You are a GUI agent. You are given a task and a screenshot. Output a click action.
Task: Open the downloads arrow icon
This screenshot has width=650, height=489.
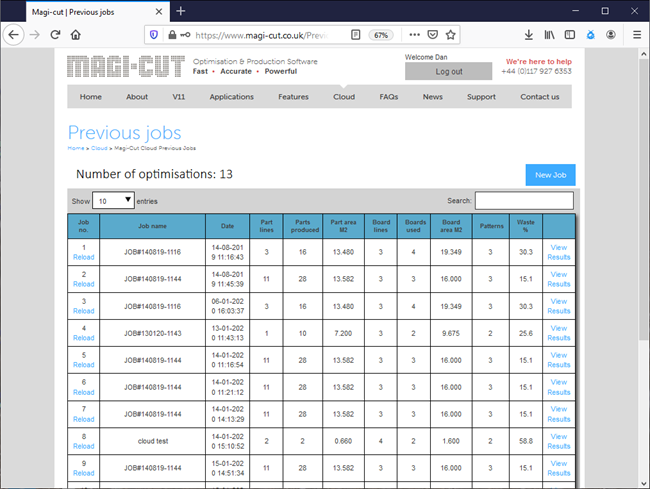pos(529,34)
